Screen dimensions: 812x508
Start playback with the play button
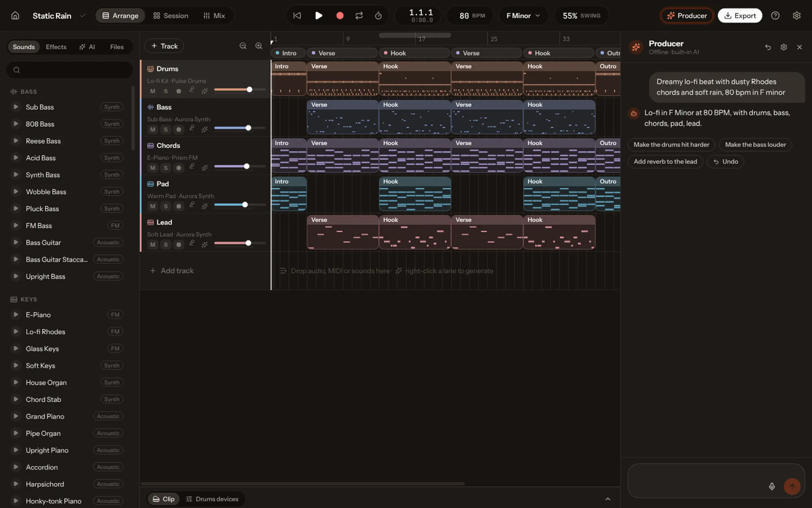click(x=318, y=16)
